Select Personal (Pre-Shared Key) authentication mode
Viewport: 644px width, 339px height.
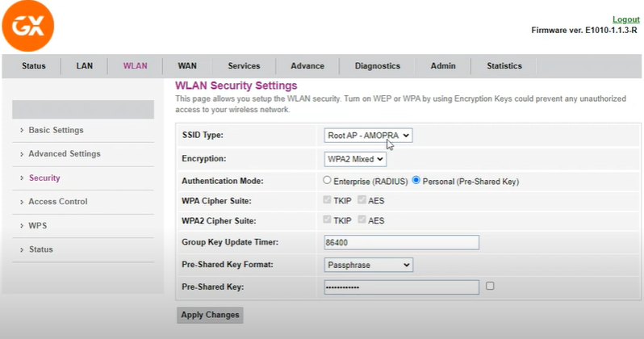pyautogui.click(x=416, y=181)
